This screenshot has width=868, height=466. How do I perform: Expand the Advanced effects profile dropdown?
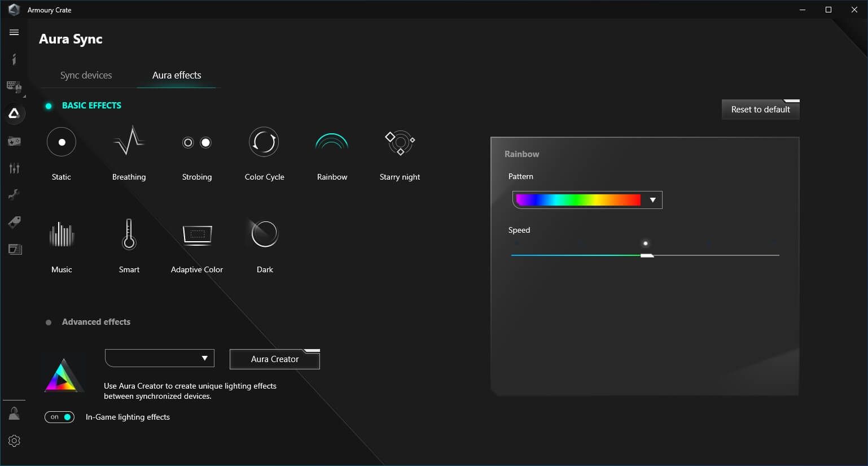coord(160,358)
